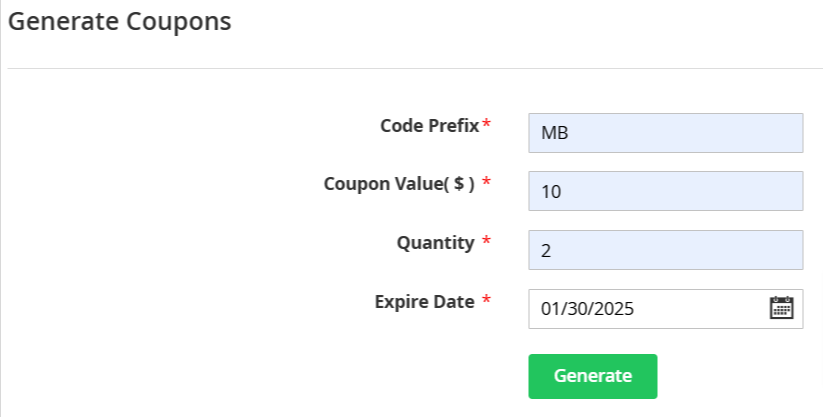The height and width of the screenshot is (417, 823).
Task: Click the red asterisk beside Expire Date
Action: coord(487,300)
